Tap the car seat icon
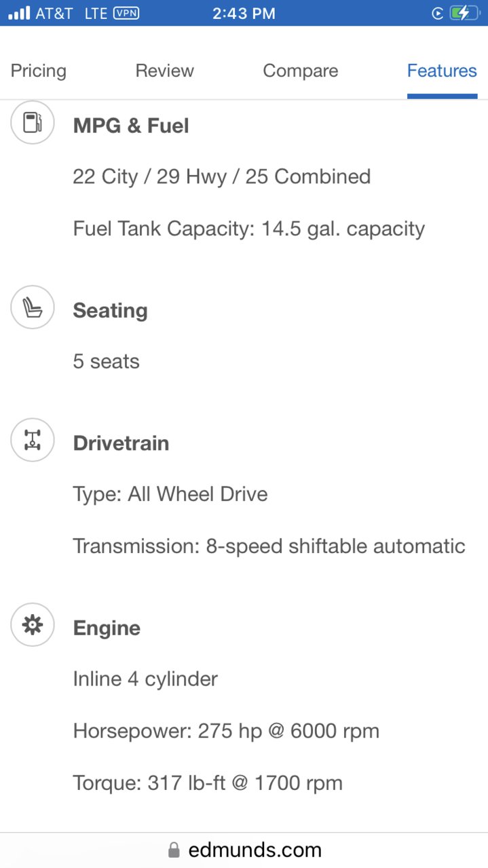The height and width of the screenshot is (868, 488). point(33,307)
